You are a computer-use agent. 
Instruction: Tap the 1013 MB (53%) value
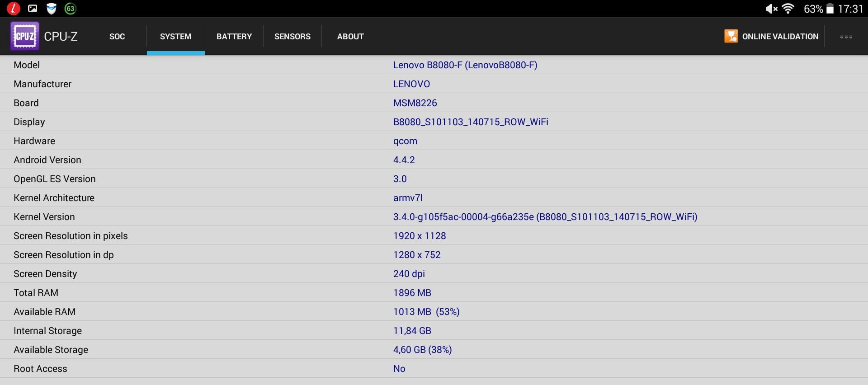tap(426, 311)
